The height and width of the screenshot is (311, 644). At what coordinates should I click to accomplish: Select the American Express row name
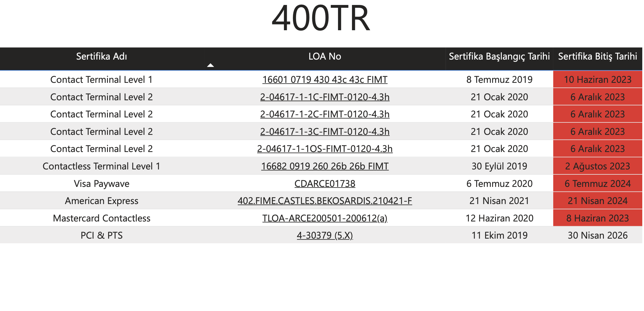(102, 201)
